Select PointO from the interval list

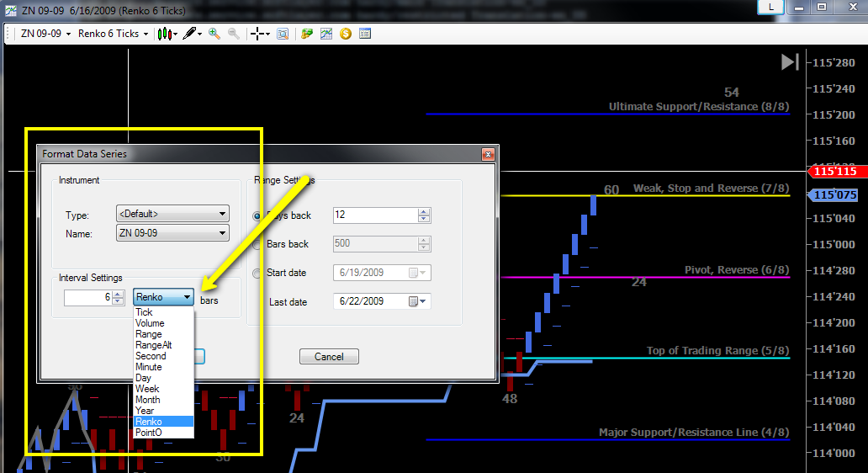[x=163, y=433]
